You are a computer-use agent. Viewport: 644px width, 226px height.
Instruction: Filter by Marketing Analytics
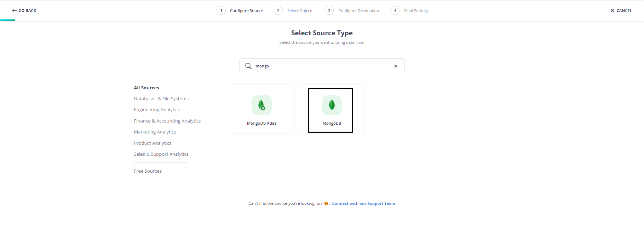pyautogui.click(x=155, y=132)
